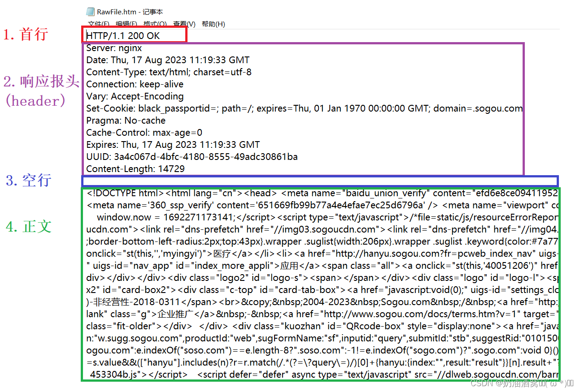Click the Notepad document icon in title bar

point(90,12)
